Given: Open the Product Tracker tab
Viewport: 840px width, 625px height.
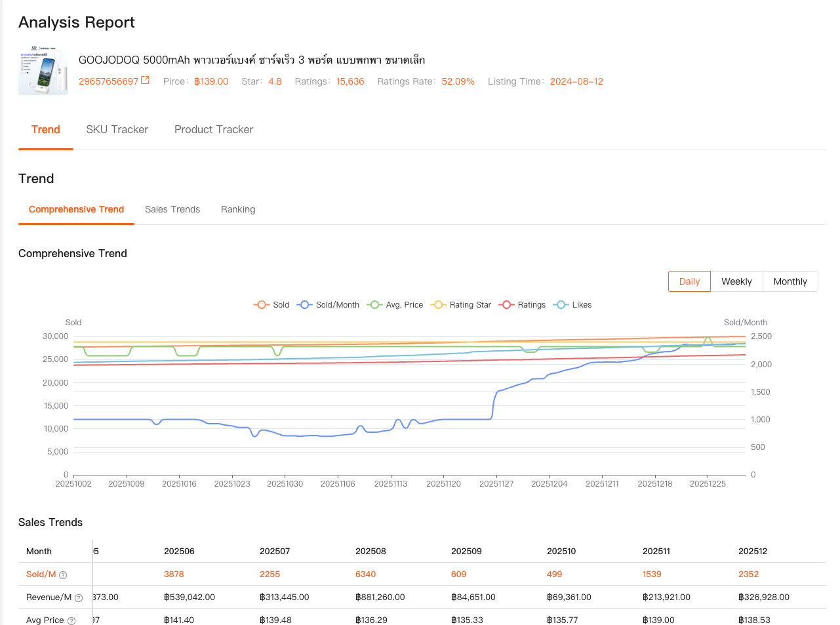Looking at the screenshot, I should click(x=214, y=130).
